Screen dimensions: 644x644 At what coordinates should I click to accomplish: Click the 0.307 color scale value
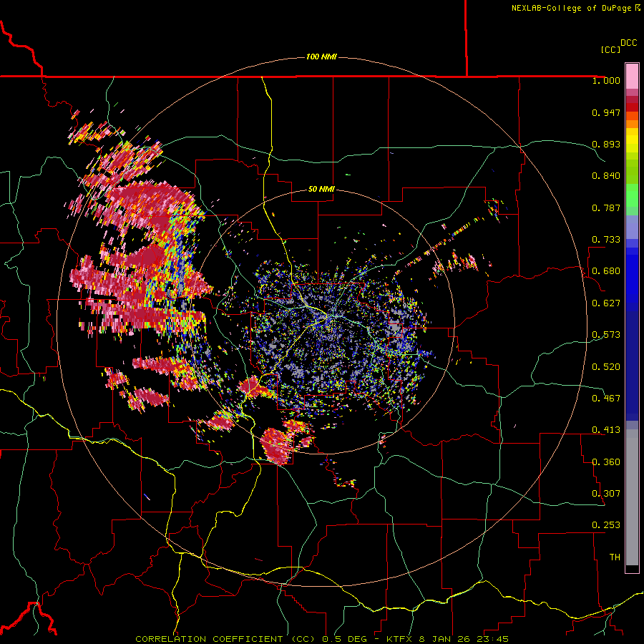pos(606,494)
